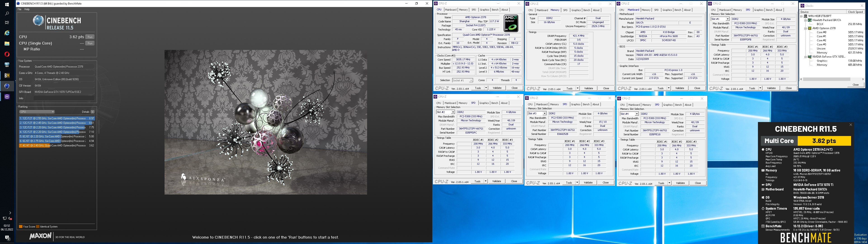Open the Slot #1 dropdown

720,19
